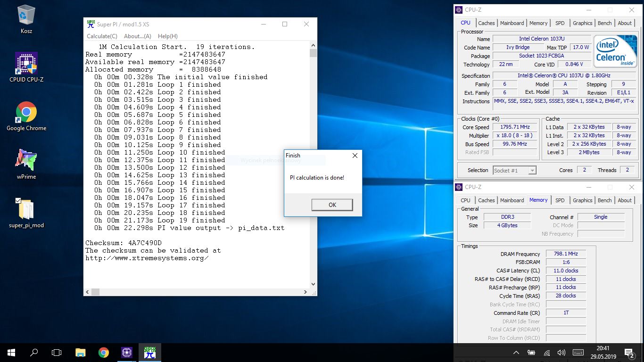Click top CPU-Z window title icon
The height and width of the screenshot is (362, 644).
pyautogui.click(x=459, y=10)
